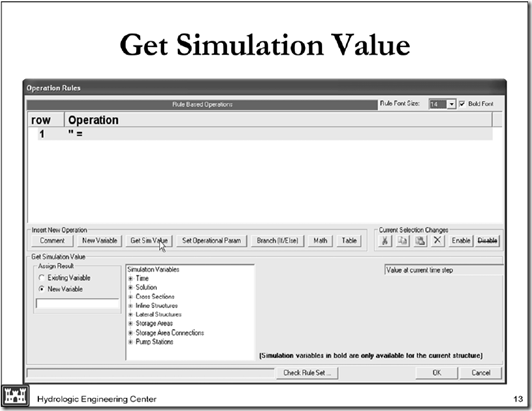Open the Value at current time step dropdown

(443, 270)
